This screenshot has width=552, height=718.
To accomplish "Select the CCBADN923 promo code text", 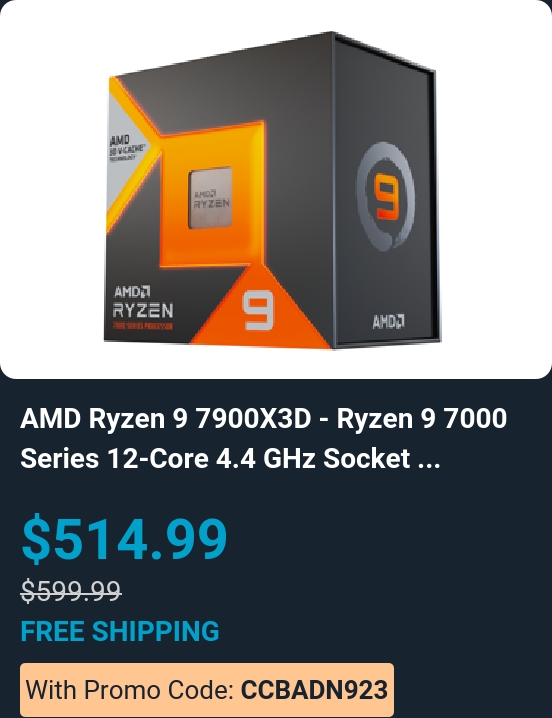I will click(314, 690).
